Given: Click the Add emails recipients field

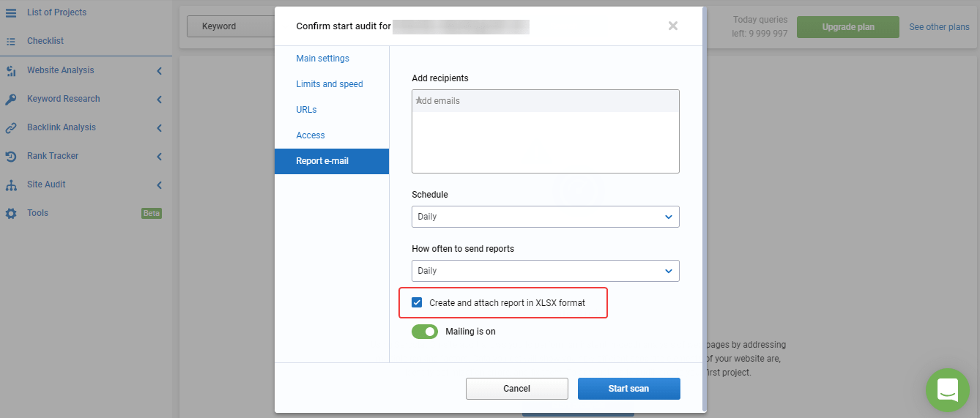Looking at the screenshot, I should pyautogui.click(x=546, y=131).
